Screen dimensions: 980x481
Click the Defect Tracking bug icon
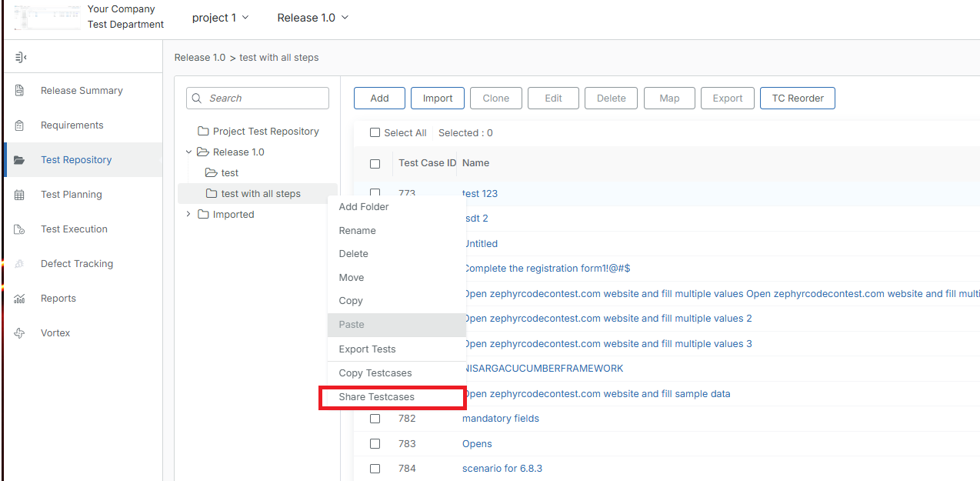[20, 264]
